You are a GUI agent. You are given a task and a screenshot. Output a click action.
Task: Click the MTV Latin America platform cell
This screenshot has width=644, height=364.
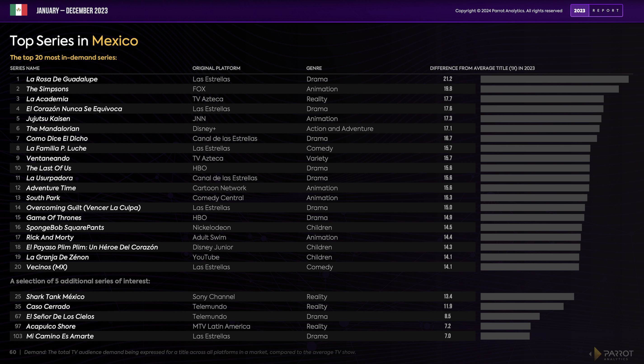pos(221,326)
